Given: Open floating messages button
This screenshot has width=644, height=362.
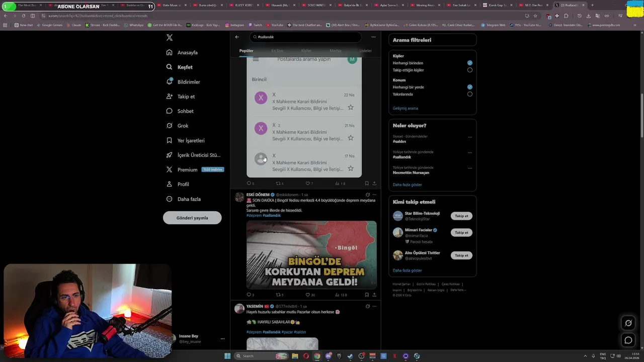Looking at the screenshot, I should 628,340.
